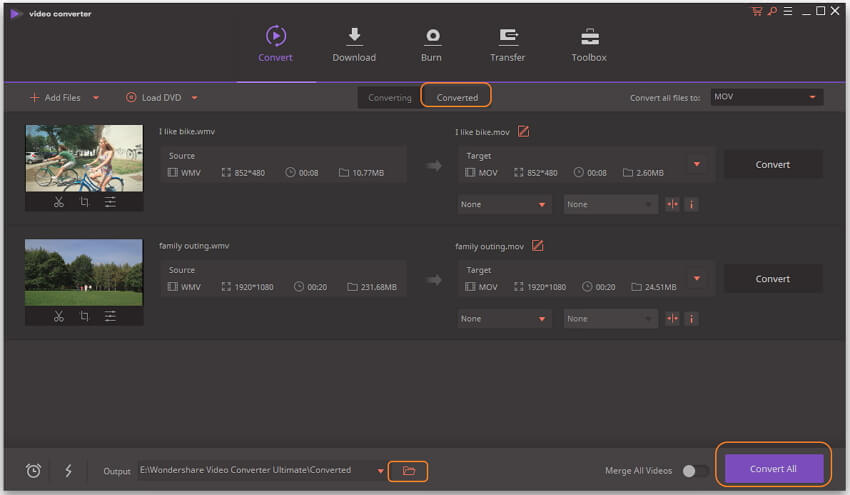Click the 24.51MB target size value
Screen dimensions: 850x495
click(660, 287)
